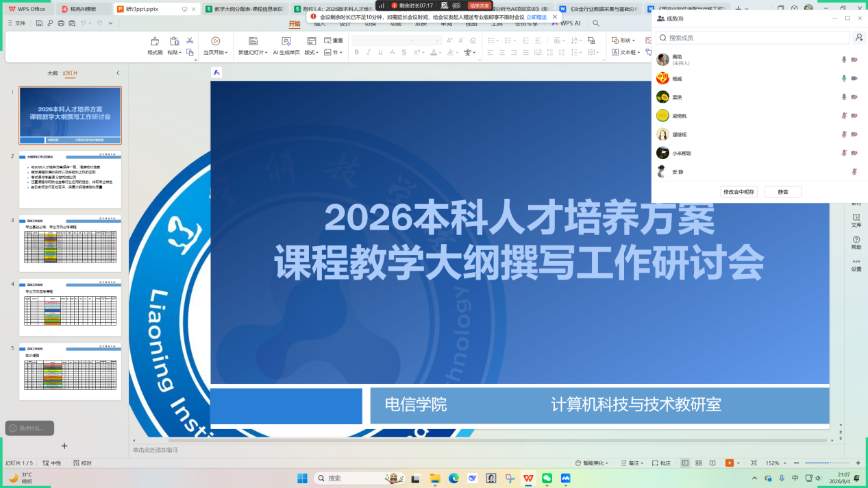
Task: Switch to Normal view in status bar
Action: click(x=685, y=463)
